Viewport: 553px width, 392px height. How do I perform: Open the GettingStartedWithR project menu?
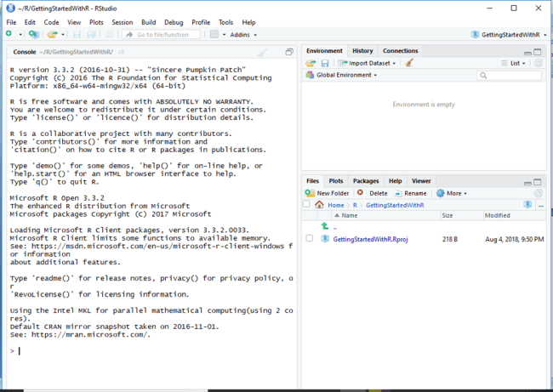click(509, 35)
